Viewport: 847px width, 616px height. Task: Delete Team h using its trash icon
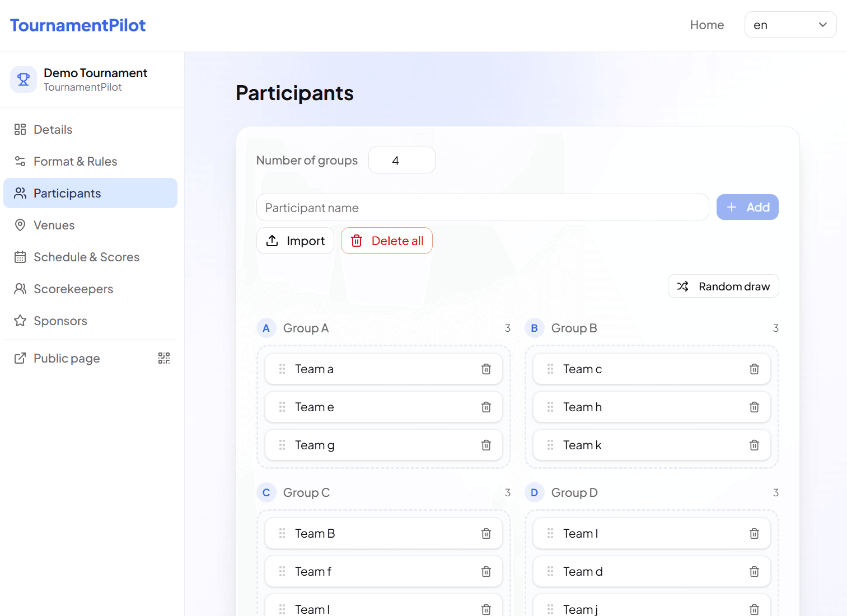[x=754, y=407]
